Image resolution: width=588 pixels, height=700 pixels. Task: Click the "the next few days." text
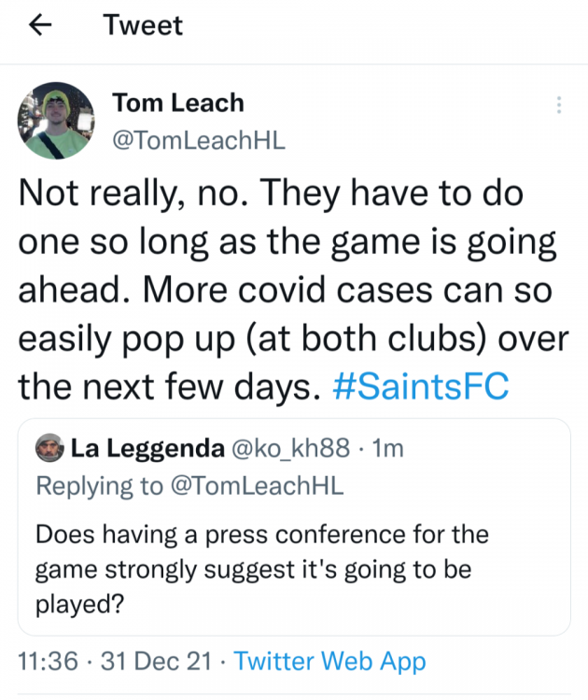coord(171,385)
